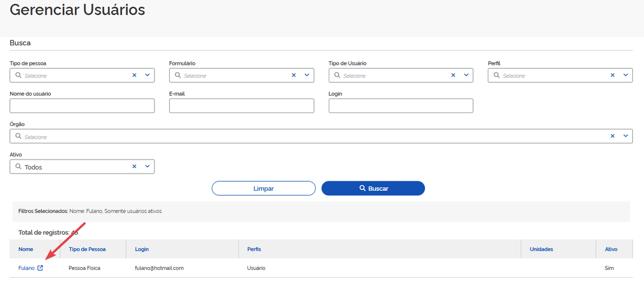
Task: Expand the Perfil dropdown chevron
Action: pyautogui.click(x=626, y=75)
